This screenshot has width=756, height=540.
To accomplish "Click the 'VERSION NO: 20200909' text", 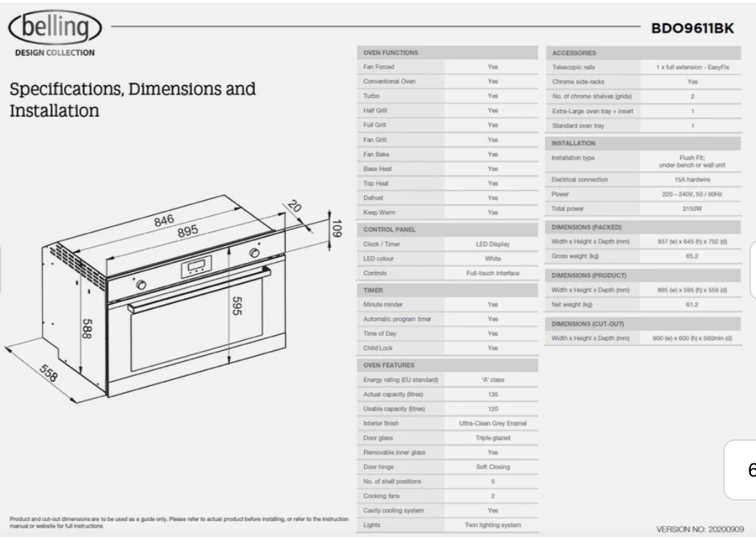I will 700,529.
